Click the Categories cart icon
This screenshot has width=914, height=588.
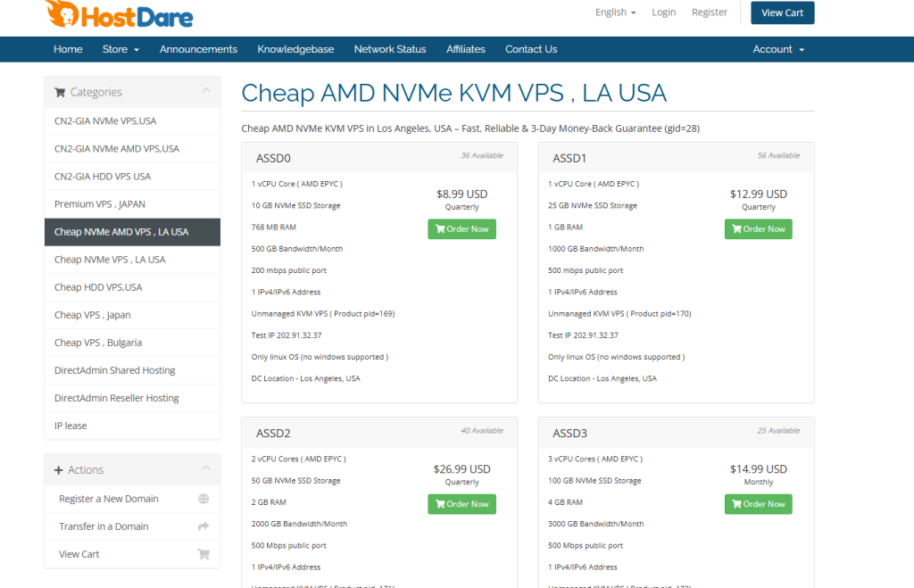[60, 92]
